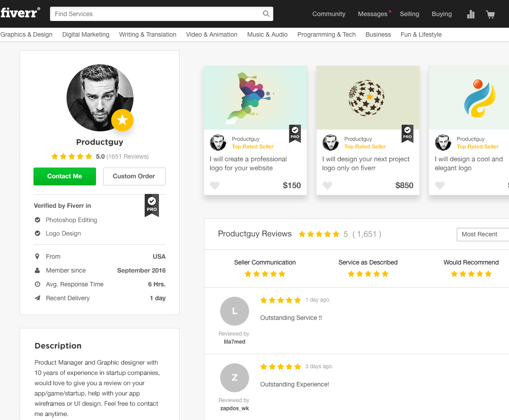Open the analytics bar chart icon
The height and width of the screenshot is (420, 509).
471,14
